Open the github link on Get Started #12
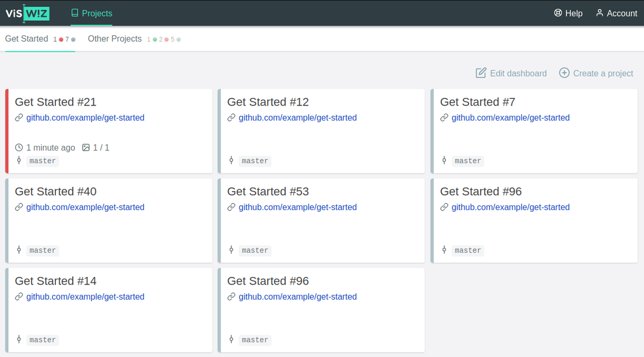 [298, 118]
